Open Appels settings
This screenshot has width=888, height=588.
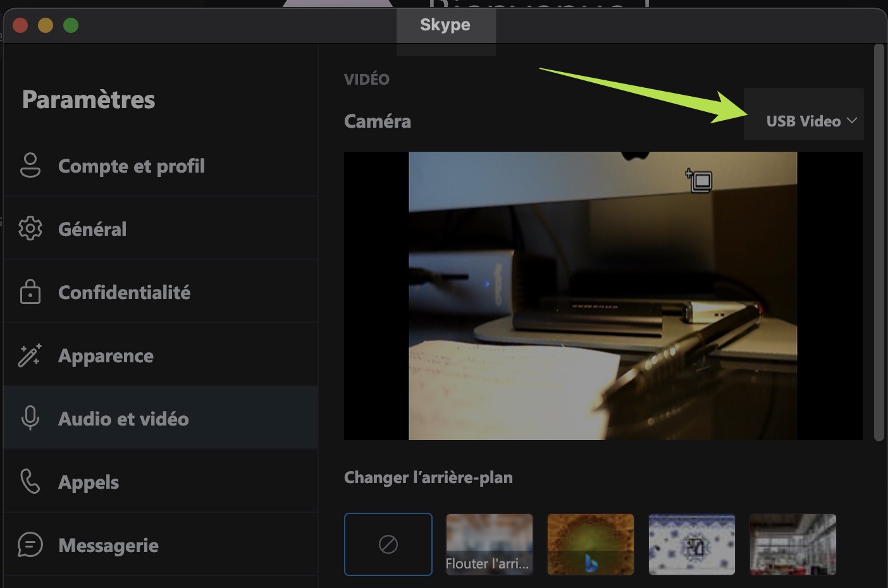pos(161,481)
